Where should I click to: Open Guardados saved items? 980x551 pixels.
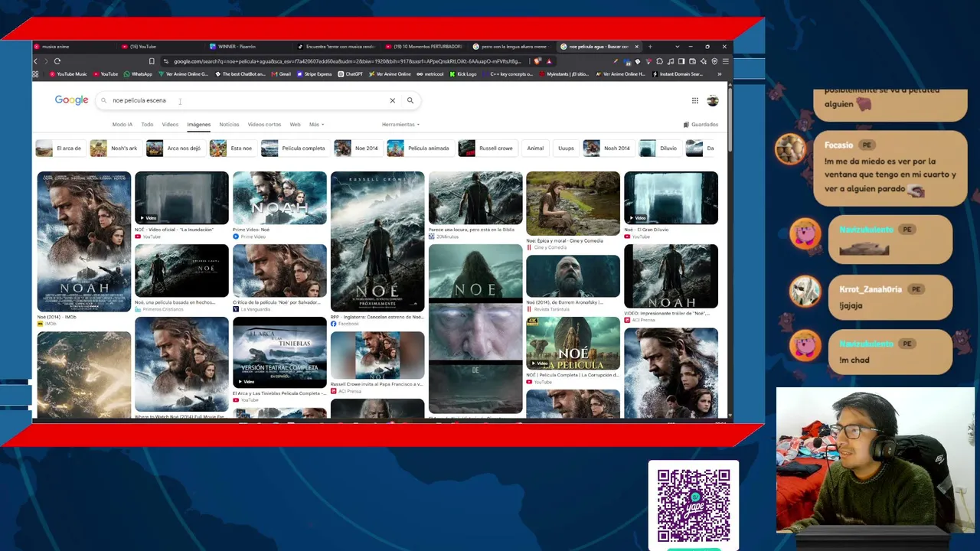click(x=701, y=124)
